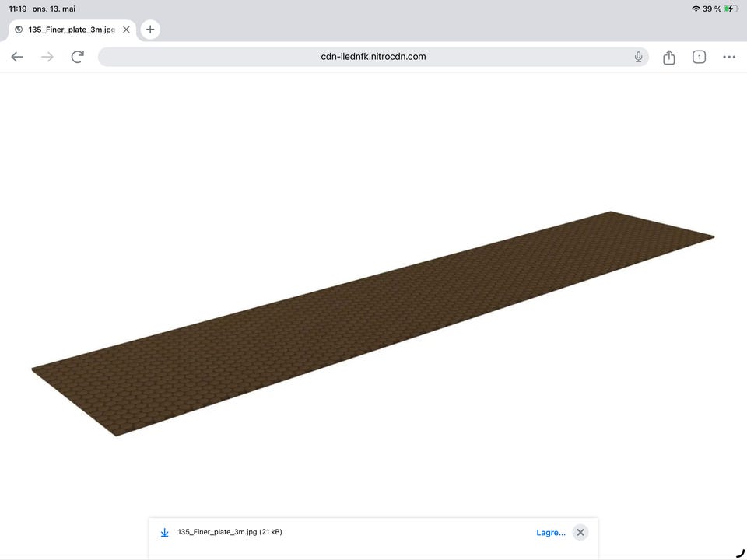747x560 pixels.
Task: Tap the 11:19 clock in status bar
Action: click(18, 9)
